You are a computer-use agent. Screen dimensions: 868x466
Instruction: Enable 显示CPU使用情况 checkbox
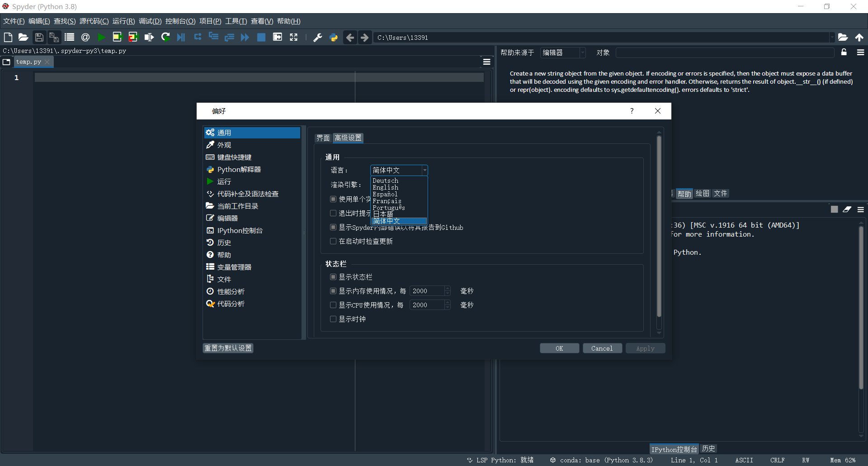333,305
